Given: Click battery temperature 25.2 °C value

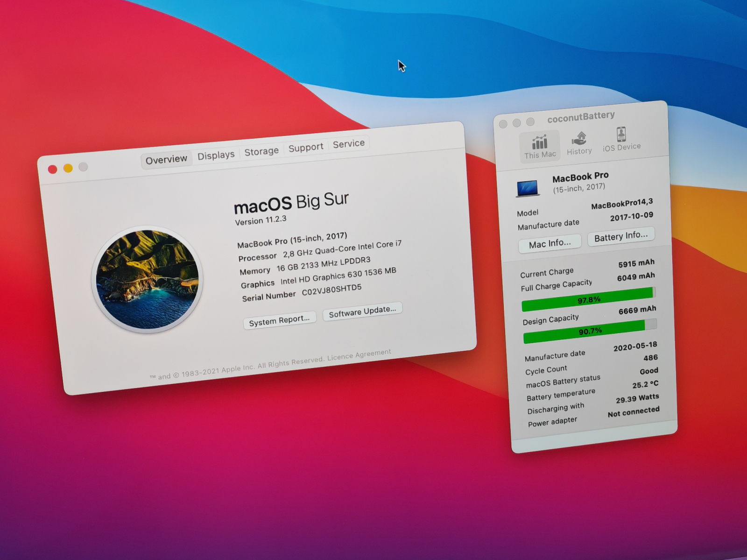Looking at the screenshot, I should [x=646, y=384].
